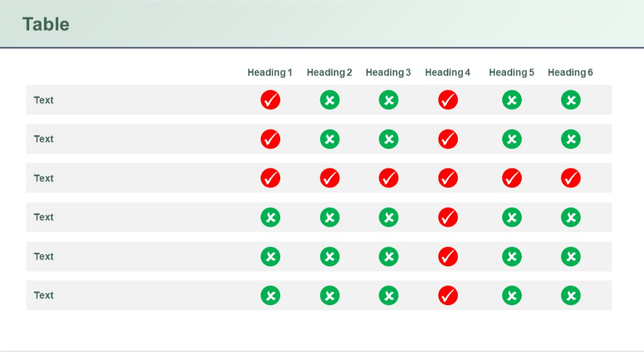Select the green cross under Heading 5, last row
Screen dimensions: 644x363
click(511, 295)
